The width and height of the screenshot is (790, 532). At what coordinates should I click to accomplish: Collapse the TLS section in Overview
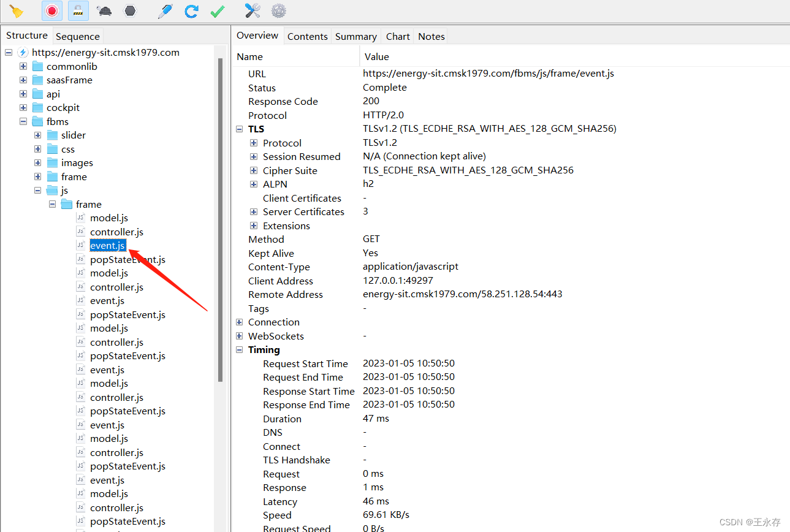(239, 129)
